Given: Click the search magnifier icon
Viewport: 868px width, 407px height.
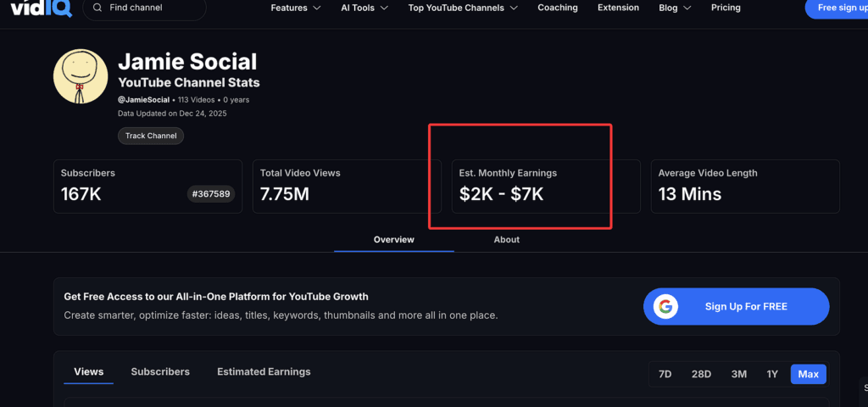Looking at the screenshot, I should point(97,8).
